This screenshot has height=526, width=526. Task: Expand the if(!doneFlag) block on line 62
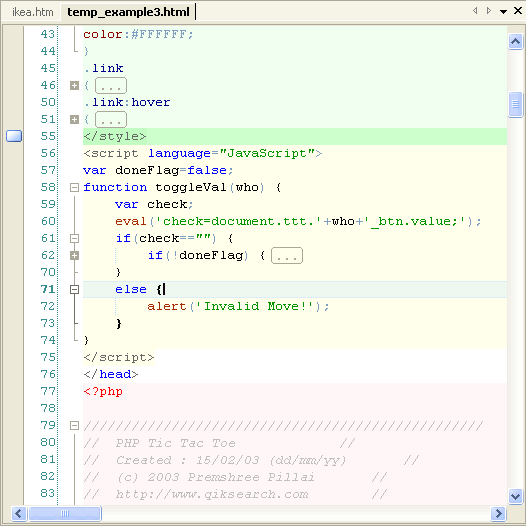(74, 256)
